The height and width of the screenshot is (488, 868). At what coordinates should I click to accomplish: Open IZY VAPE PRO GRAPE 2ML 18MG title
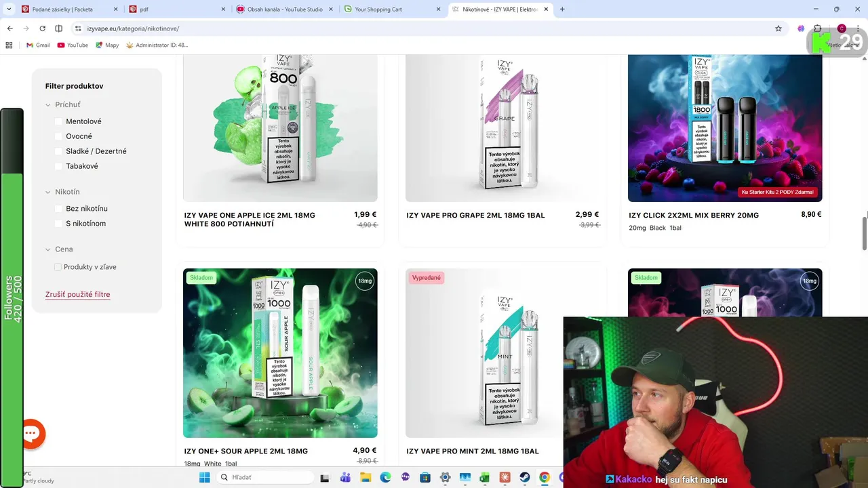475,216
